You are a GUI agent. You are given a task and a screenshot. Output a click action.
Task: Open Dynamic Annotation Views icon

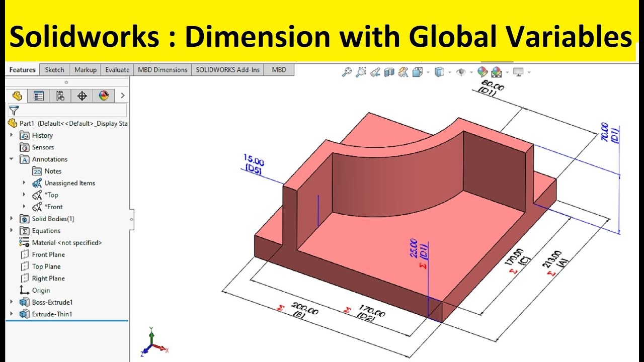[x=403, y=72]
